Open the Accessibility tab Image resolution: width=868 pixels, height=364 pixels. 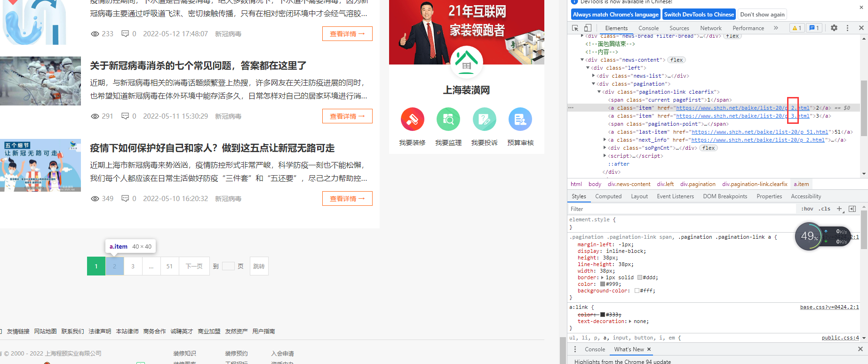click(806, 196)
